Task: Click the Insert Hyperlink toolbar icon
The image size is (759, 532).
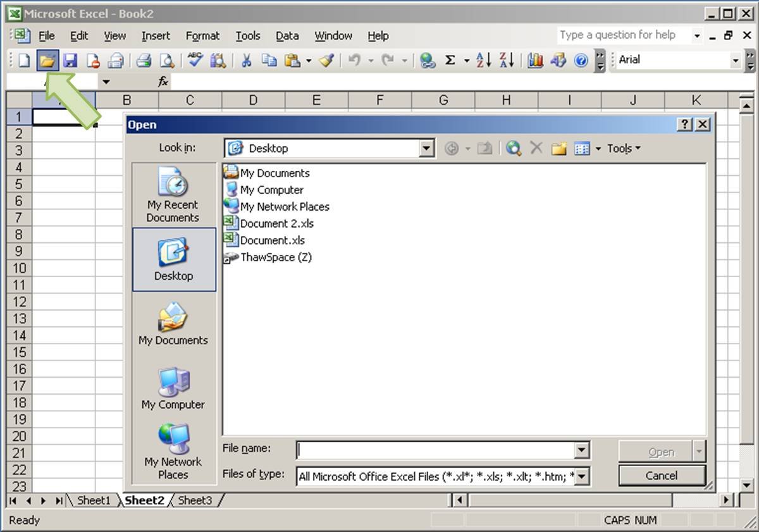Action: pos(428,60)
